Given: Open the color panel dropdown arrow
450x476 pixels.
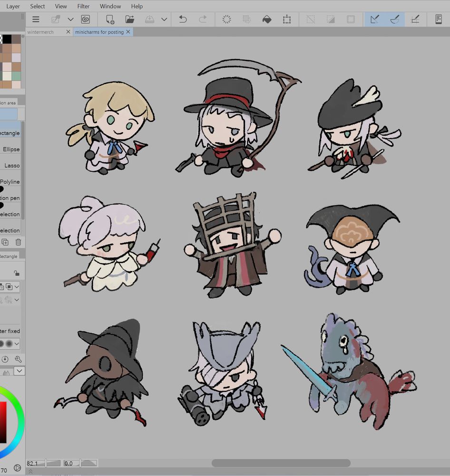Looking at the screenshot, I should [20, 371].
